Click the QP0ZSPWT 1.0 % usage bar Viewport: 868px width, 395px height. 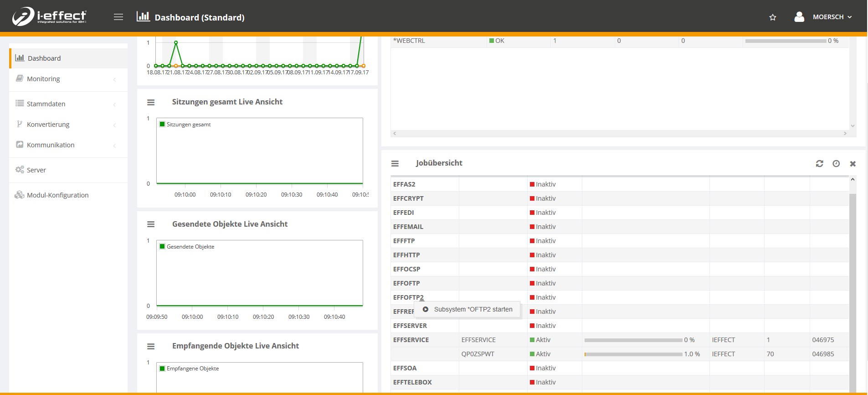tap(633, 354)
